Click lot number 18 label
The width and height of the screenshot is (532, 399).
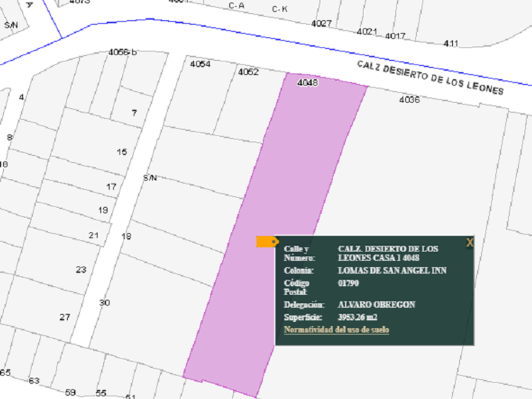[126, 236]
